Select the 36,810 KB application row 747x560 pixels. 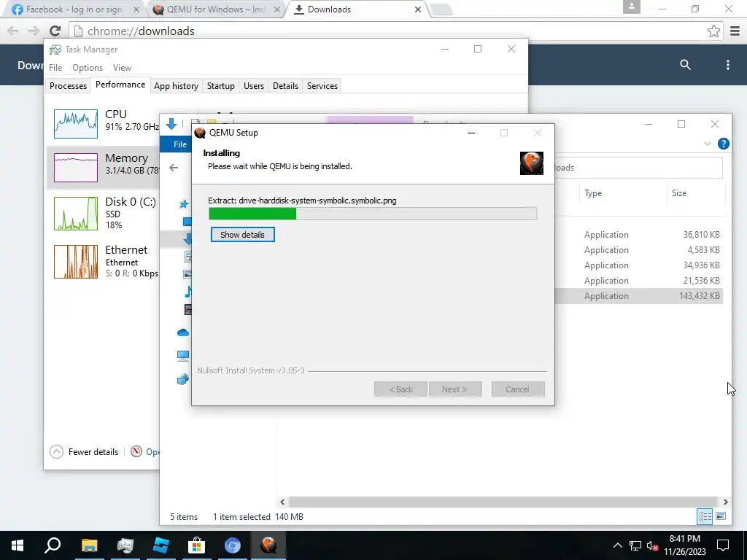(638, 235)
